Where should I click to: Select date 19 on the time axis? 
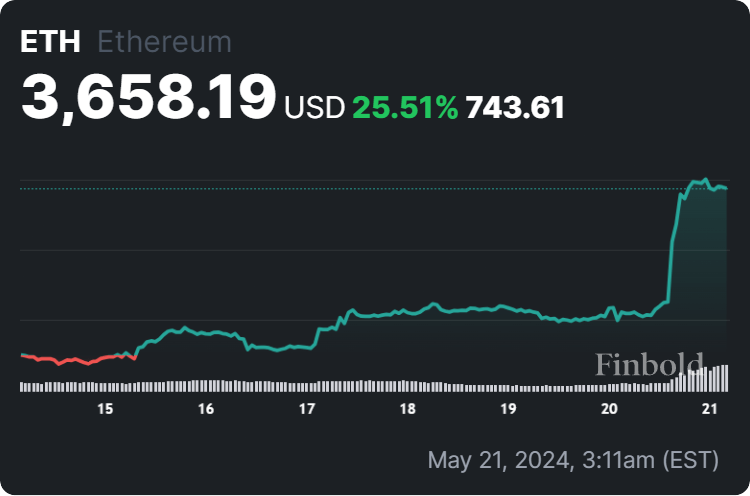click(508, 409)
